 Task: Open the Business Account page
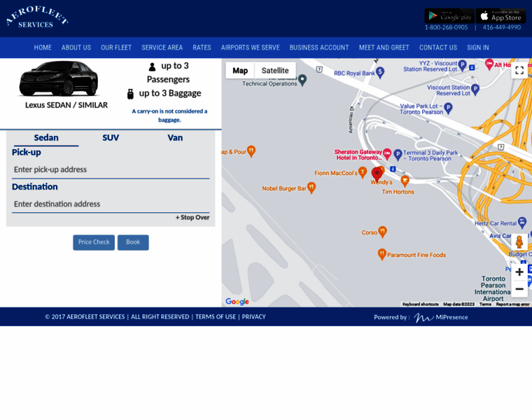tap(319, 48)
